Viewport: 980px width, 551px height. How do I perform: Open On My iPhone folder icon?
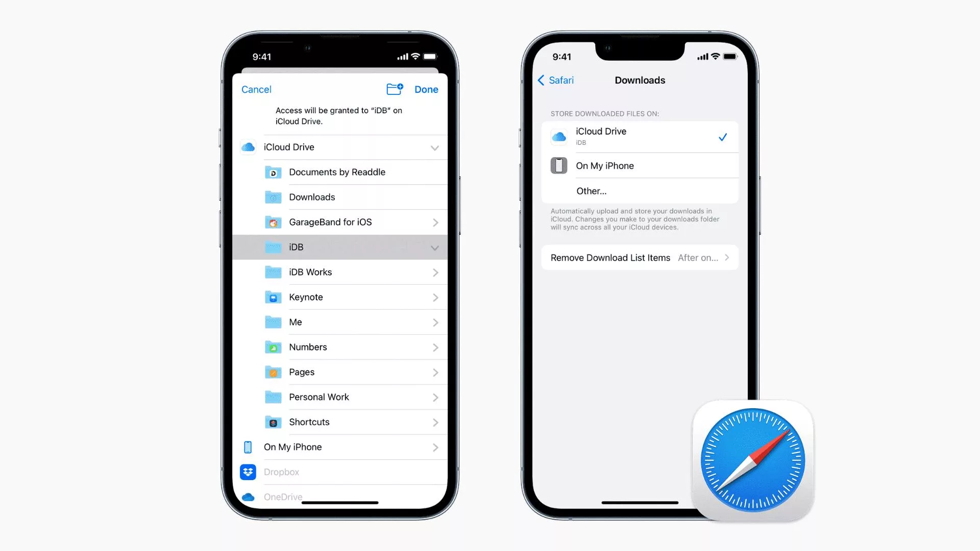(249, 447)
